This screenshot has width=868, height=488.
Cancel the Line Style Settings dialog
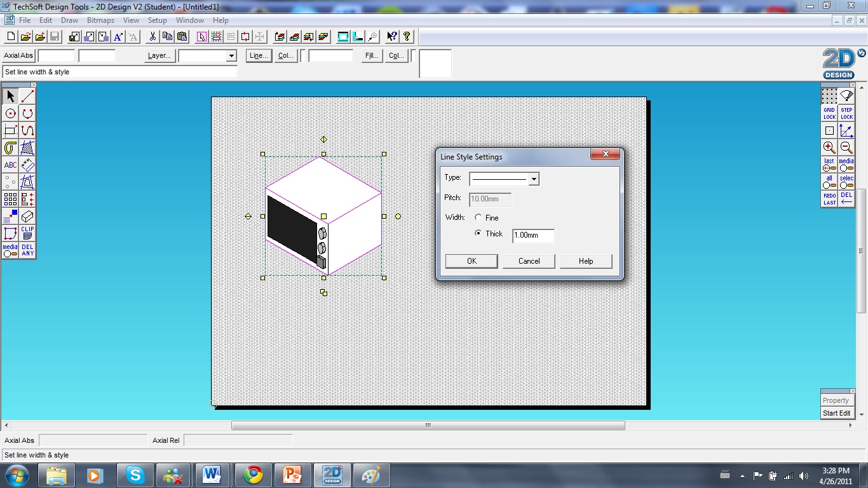529,261
